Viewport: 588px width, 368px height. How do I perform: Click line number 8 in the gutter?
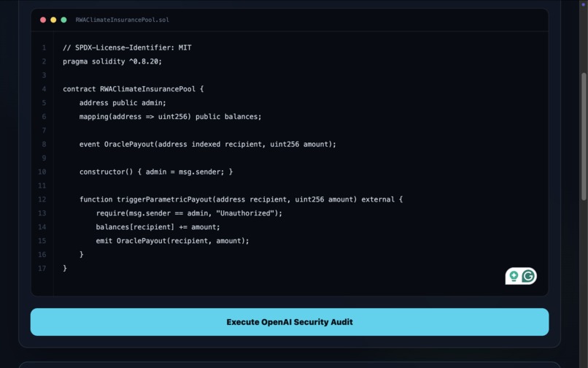coord(44,144)
